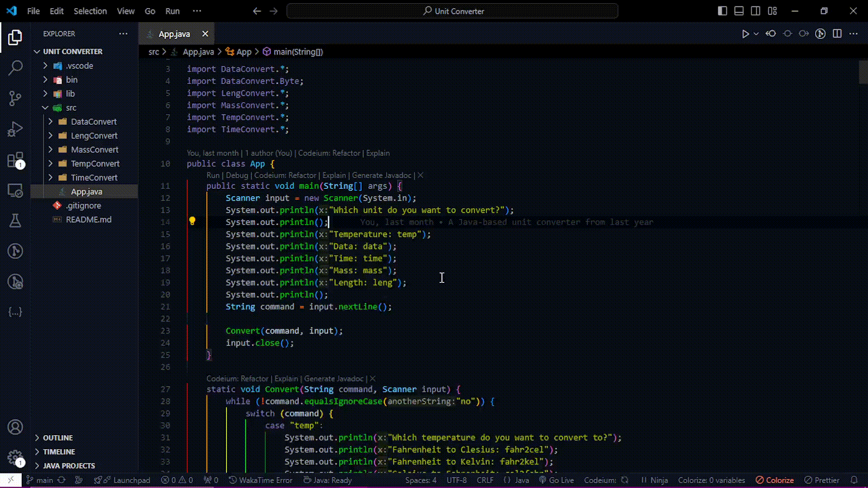The image size is (868, 488).
Task: Open the Explorer view in activity bar
Action: [15, 38]
